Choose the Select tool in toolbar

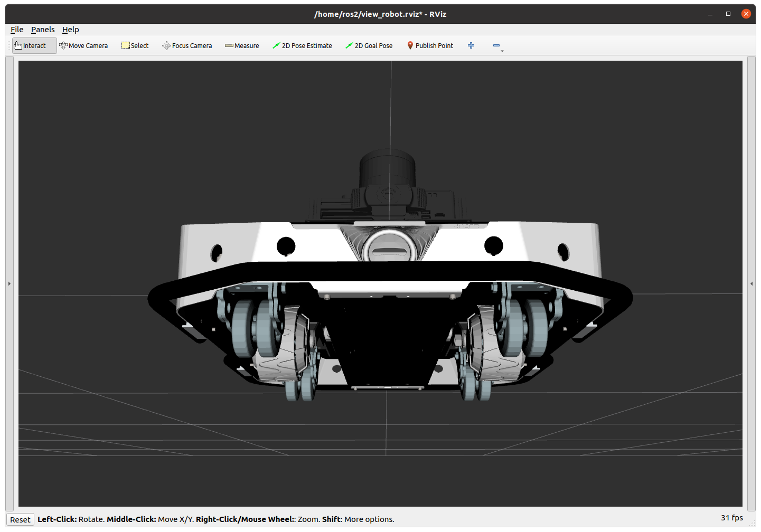(x=135, y=46)
